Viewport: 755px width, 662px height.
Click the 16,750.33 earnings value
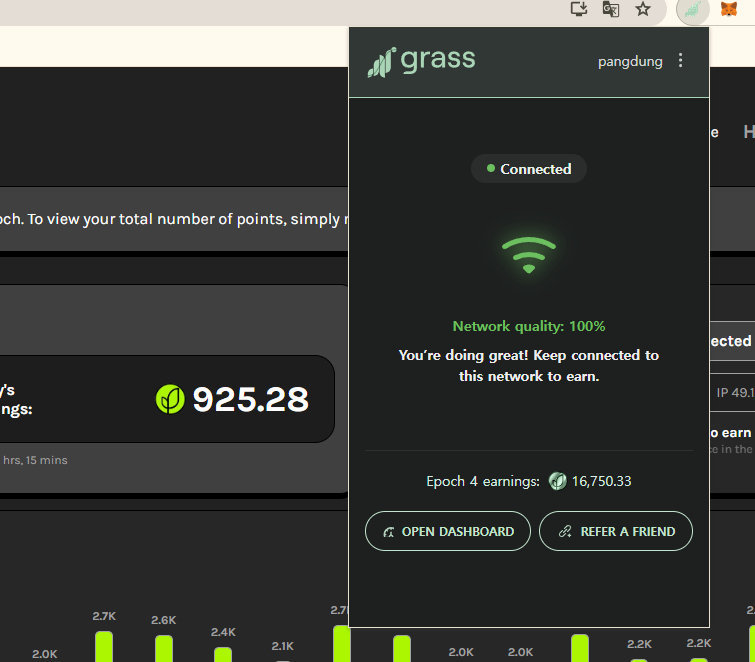601,481
